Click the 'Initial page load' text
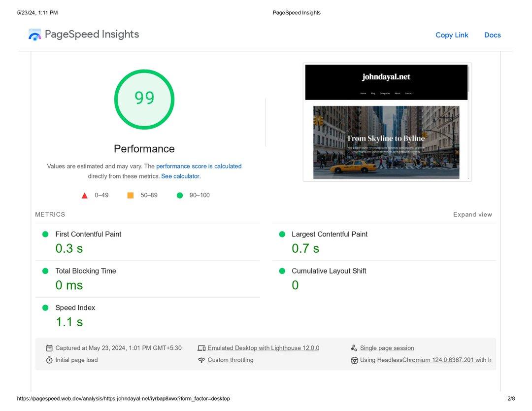The height and width of the screenshot is (411, 532). (77, 360)
